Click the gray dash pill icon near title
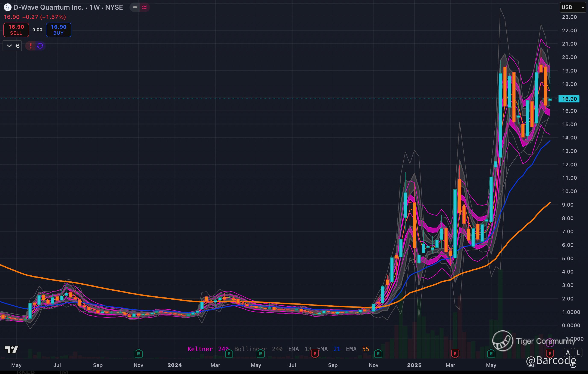588x374 pixels. click(x=135, y=7)
